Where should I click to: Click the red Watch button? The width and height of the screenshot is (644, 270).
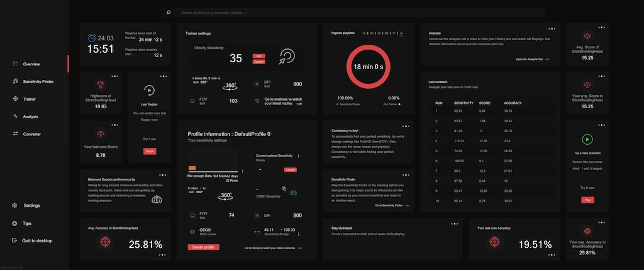click(x=150, y=151)
